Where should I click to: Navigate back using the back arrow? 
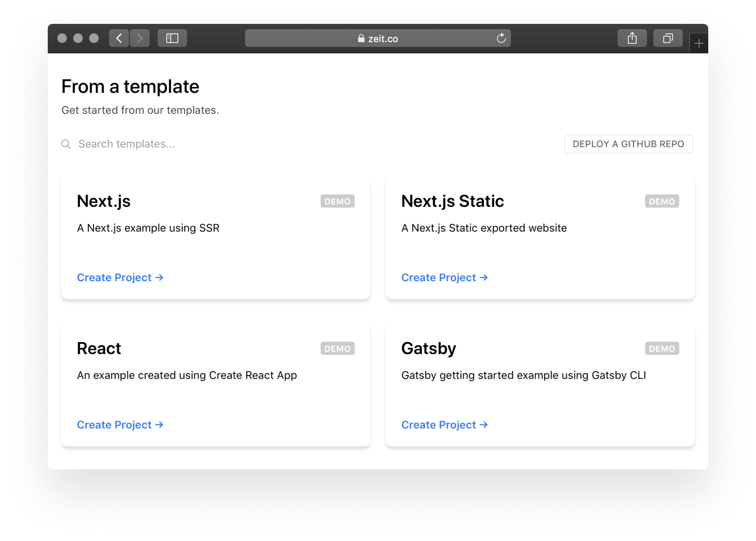[x=119, y=38]
